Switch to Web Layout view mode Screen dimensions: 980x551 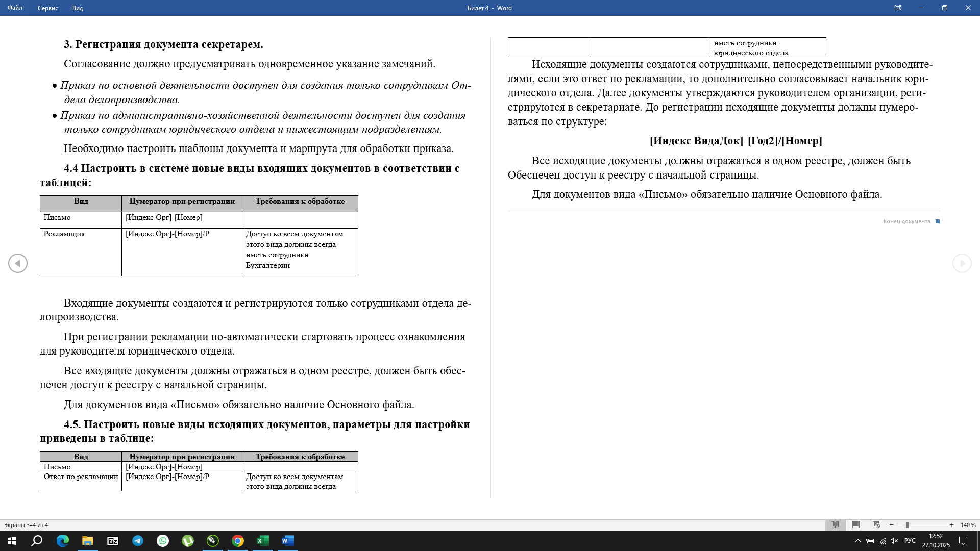[x=876, y=524]
